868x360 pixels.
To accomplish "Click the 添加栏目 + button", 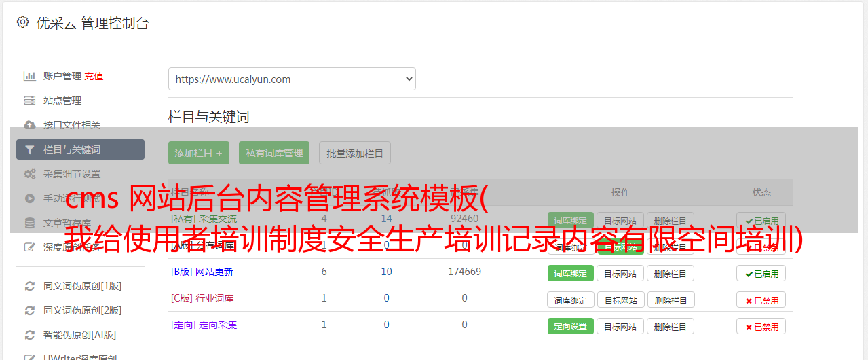I will pos(199,153).
